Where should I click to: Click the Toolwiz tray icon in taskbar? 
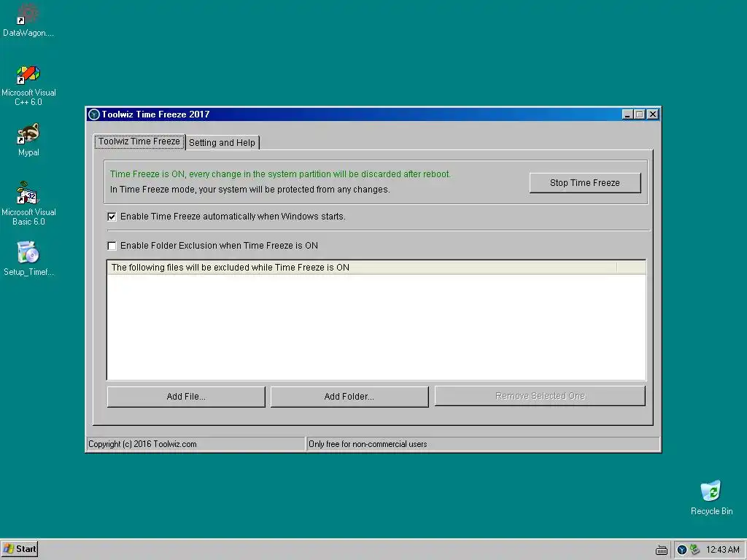click(682, 550)
